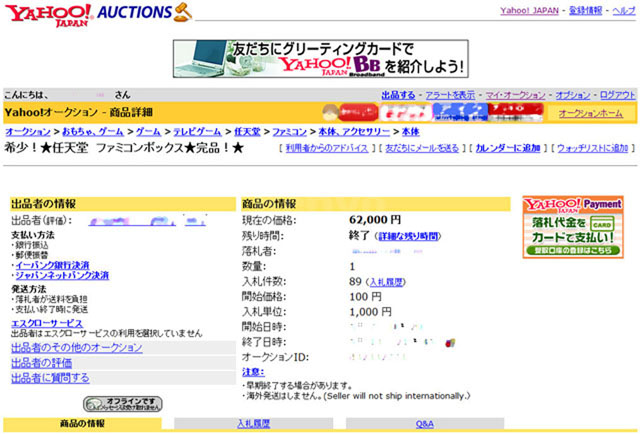Open the オプション link
The image size is (640, 434).
[573, 95]
